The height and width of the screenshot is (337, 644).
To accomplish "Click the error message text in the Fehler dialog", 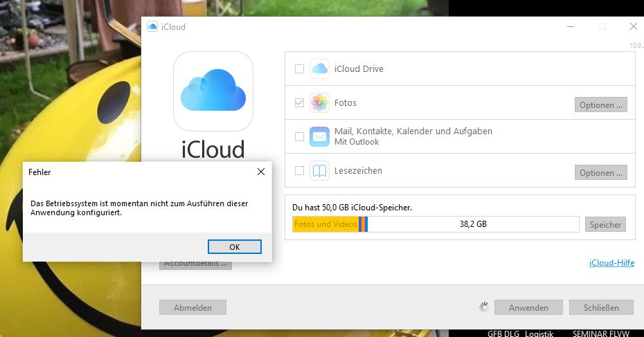I will tap(139, 208).
